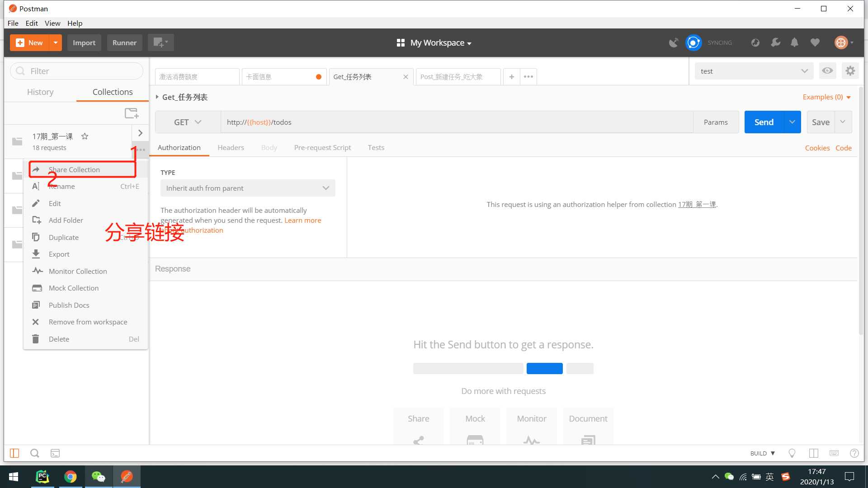
Task: Open settings wrench icon
Action: 775,42
